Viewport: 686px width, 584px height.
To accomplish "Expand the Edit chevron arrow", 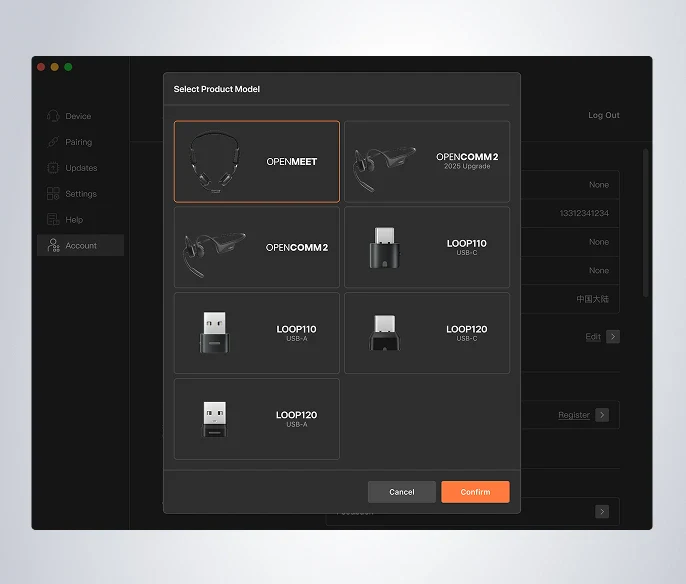I will point(613,336).
